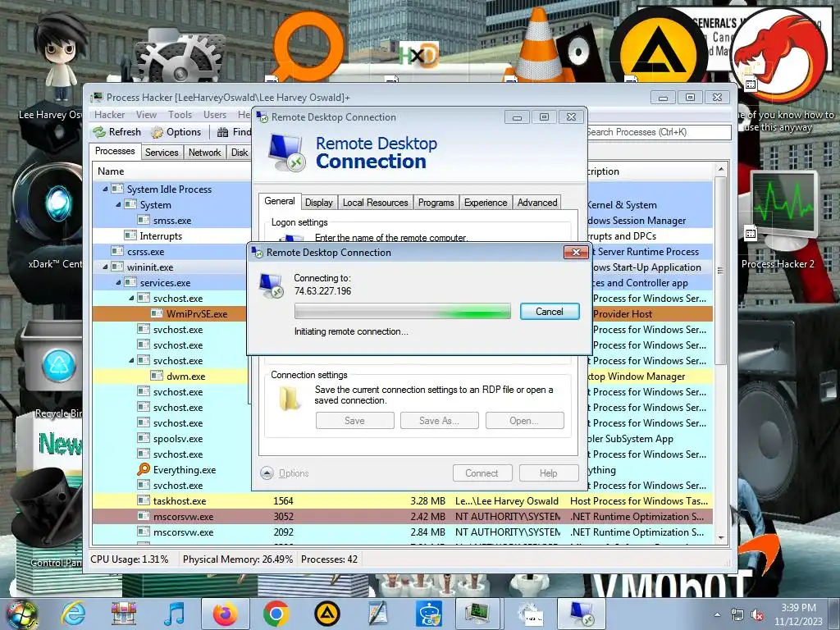
Task: Show hidden tray icons arrow
Action: tap(717, 615)
